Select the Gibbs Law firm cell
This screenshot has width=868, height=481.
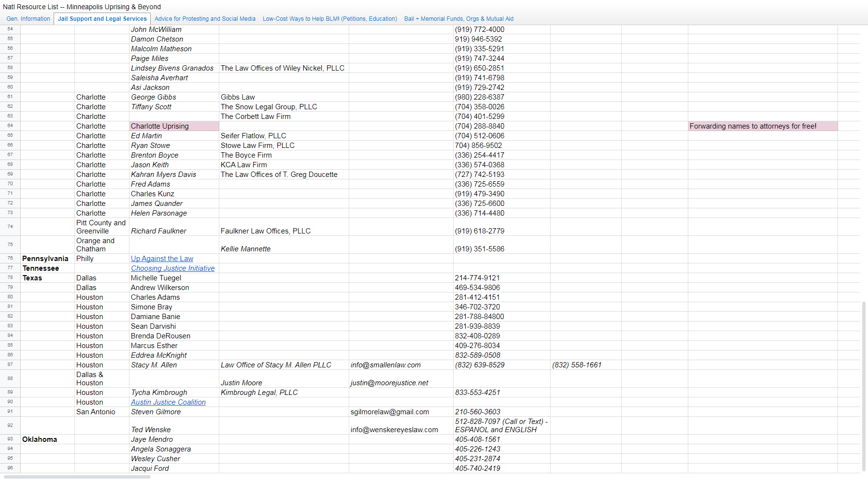[x=284, y=97]
